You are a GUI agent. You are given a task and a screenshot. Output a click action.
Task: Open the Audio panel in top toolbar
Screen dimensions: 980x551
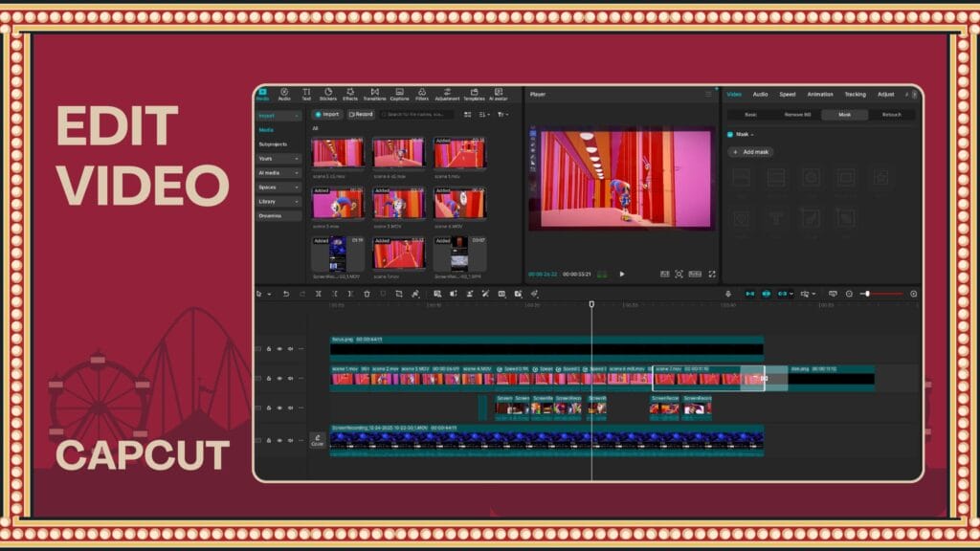(284, 95)
